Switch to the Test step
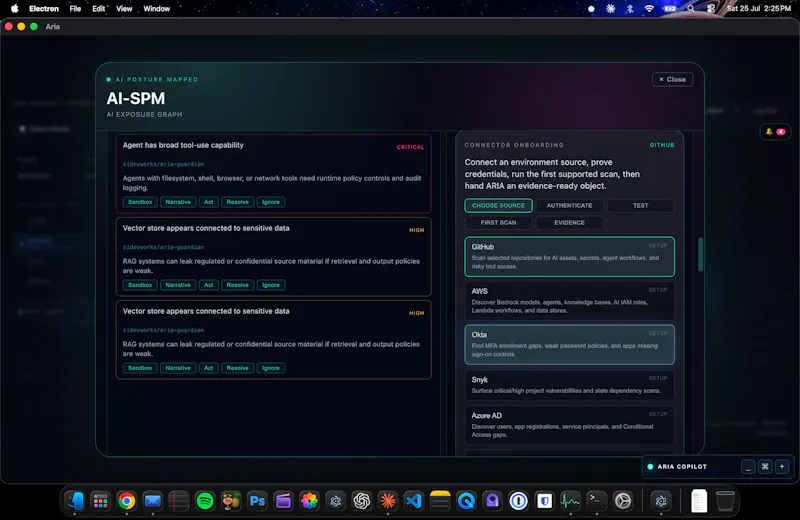Screen dimensions: 800x520 pyautogui.click(x=640, y=206)
